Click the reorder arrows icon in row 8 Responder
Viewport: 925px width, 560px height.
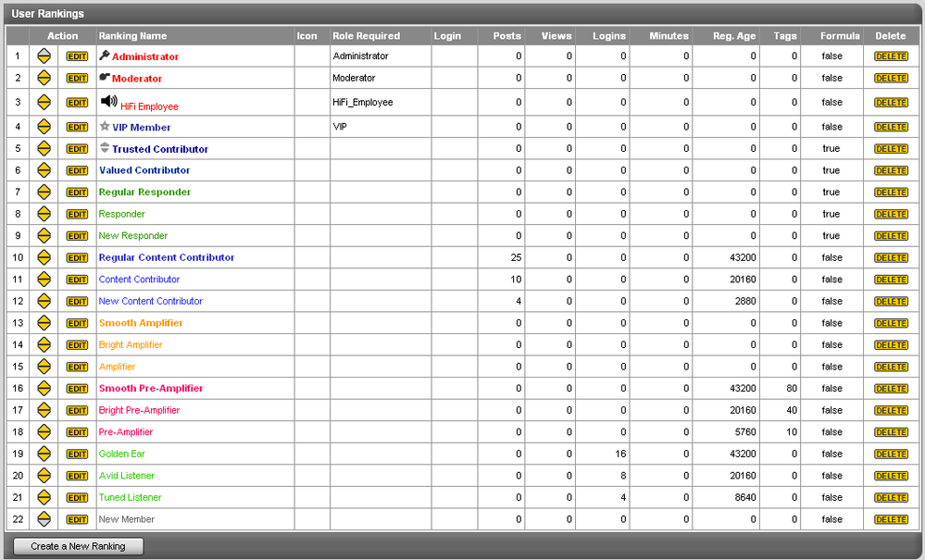44,214
